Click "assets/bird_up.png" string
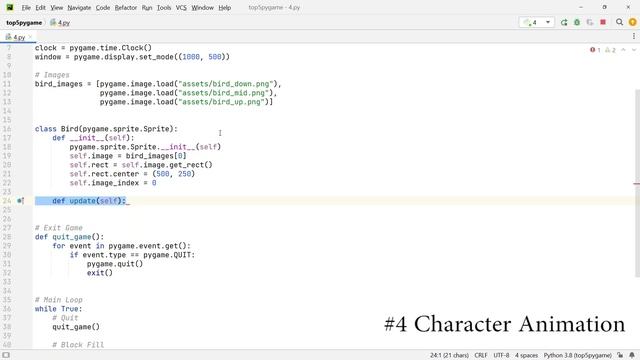This screenshot has width=640, height=360. 221,102
